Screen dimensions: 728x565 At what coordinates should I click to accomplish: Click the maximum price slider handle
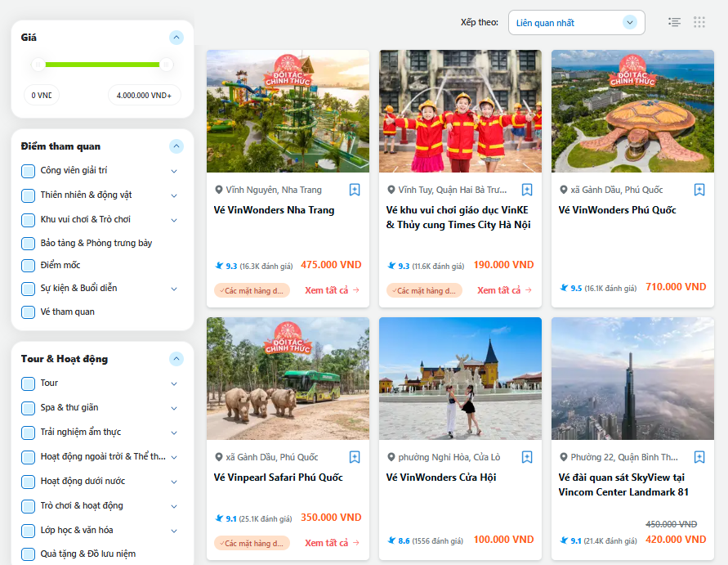[x=166, y=65]
